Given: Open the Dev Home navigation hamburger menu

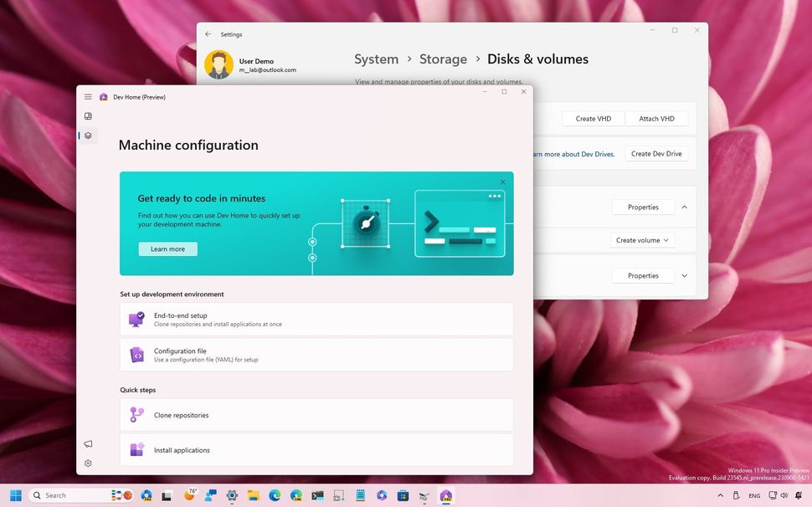Looking at the screenshot, I should [88, 96].
